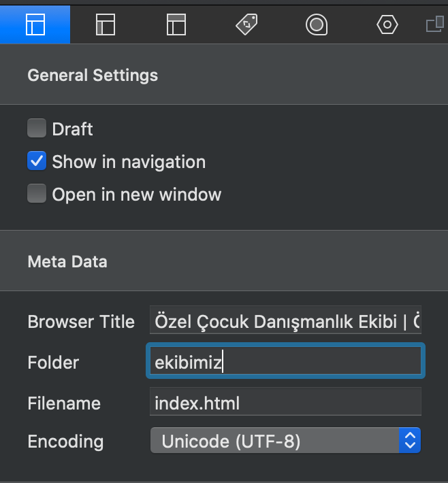Open the Encoding Unicode (UTF-8) dropdown

(285, 441)
